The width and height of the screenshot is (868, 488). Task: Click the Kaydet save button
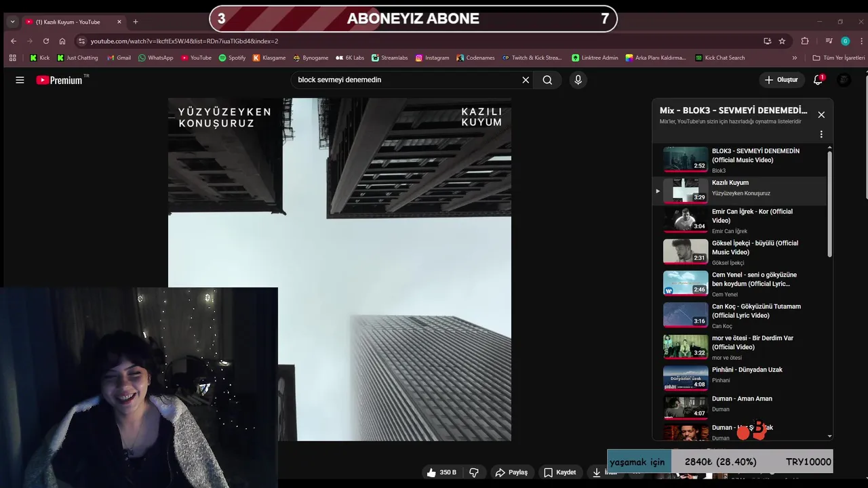pyautogui.click(x=559, y=472)
